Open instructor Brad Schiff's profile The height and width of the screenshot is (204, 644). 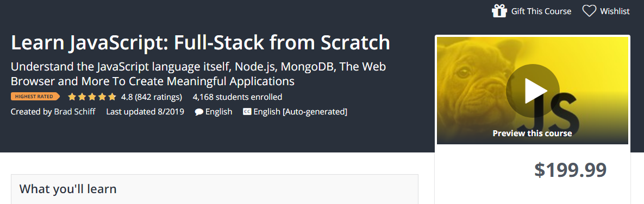click(74, 111)
